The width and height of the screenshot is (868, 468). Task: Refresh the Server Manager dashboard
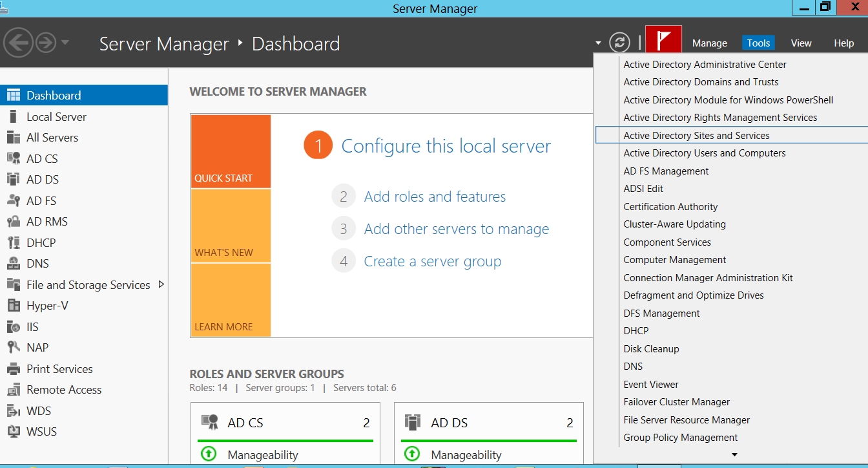(619, 43)
